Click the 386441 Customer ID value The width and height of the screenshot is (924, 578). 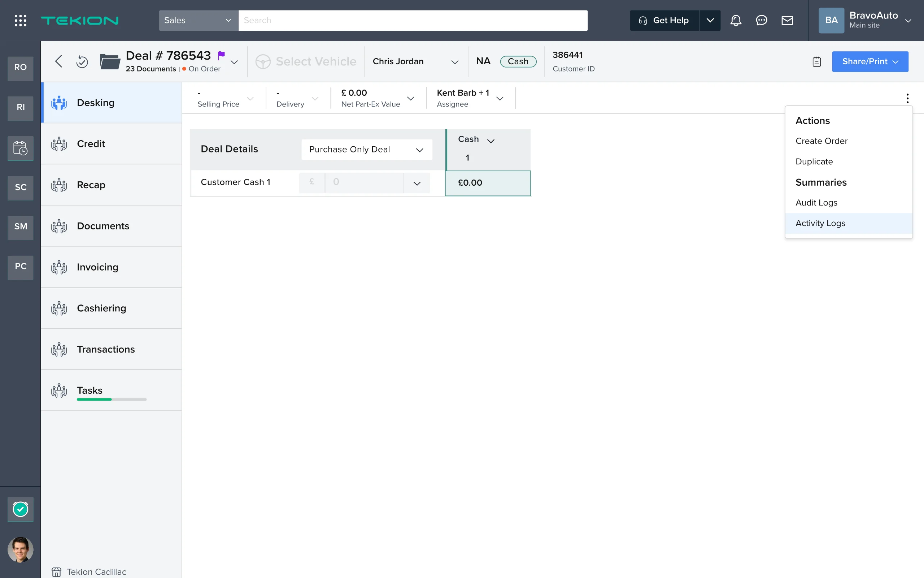tap(567, 55)
